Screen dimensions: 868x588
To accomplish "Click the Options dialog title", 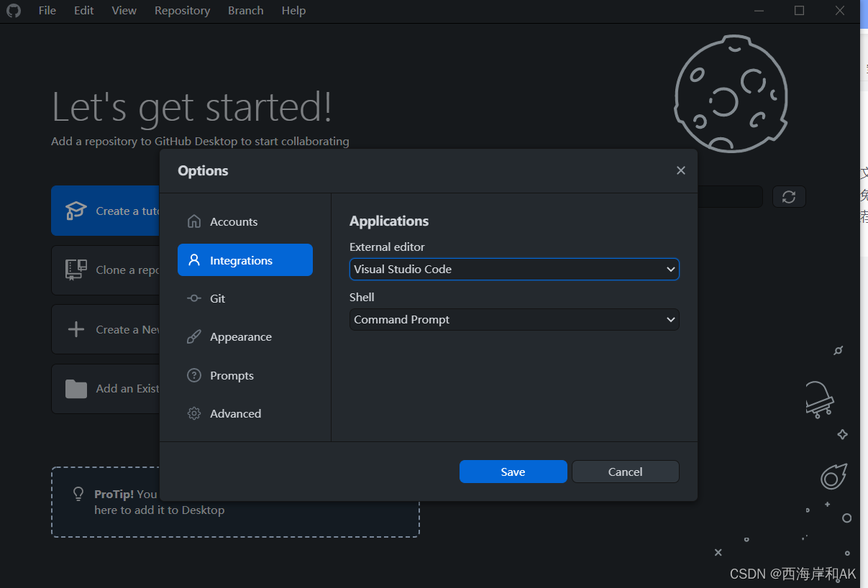I will click(203, 170).
